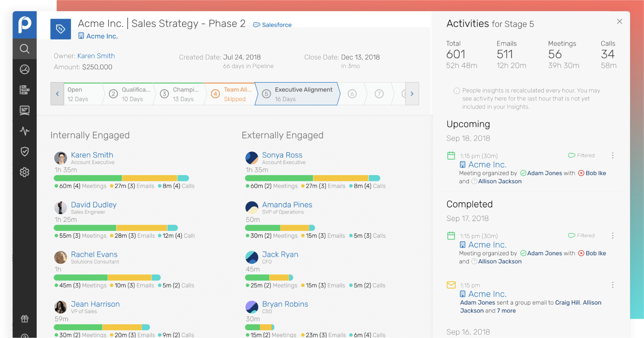
Task: Select the Open stage tab
Action: click(x=83, y=94)
